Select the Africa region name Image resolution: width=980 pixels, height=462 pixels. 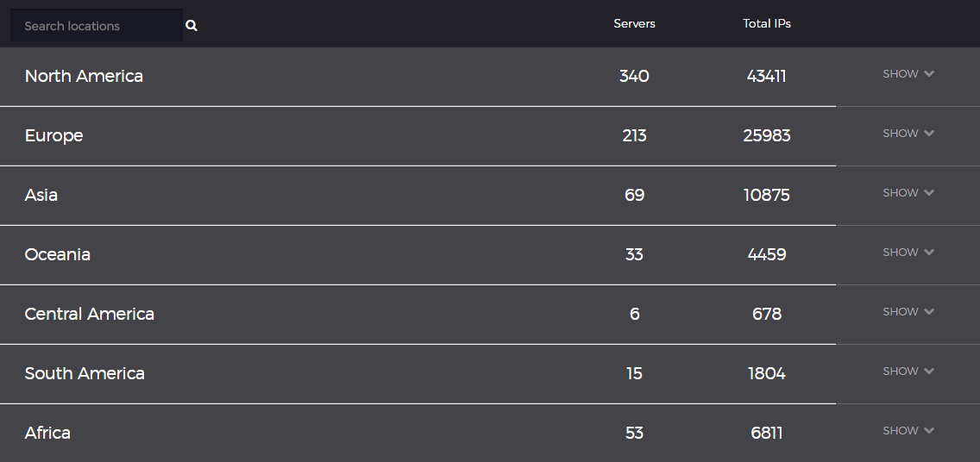point(47,433)
